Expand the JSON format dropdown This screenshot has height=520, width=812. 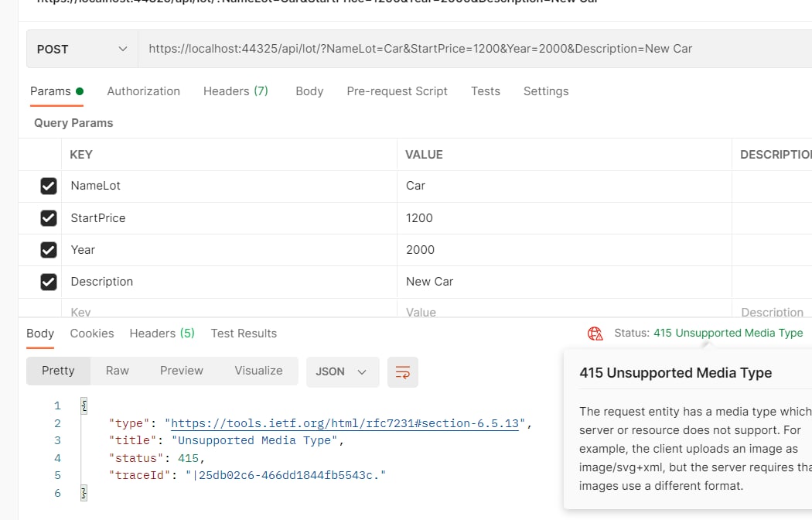(341, 371)
